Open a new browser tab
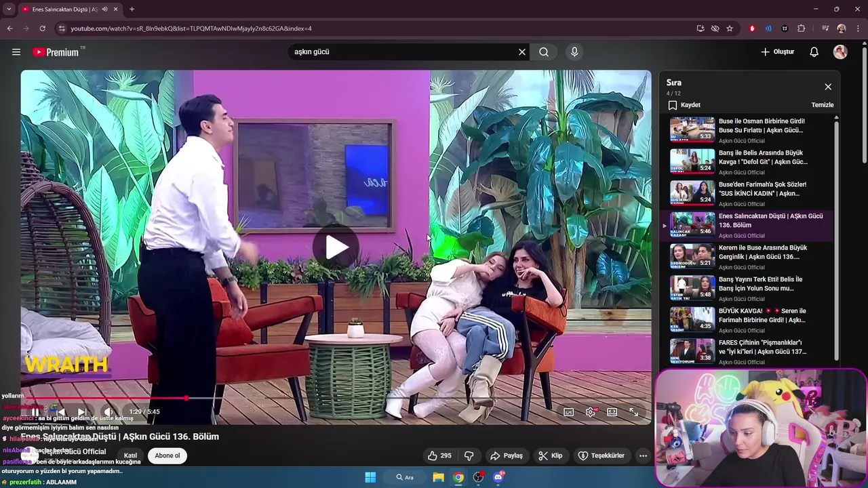The height and width of the screenshot is (488, 868). 132,9
